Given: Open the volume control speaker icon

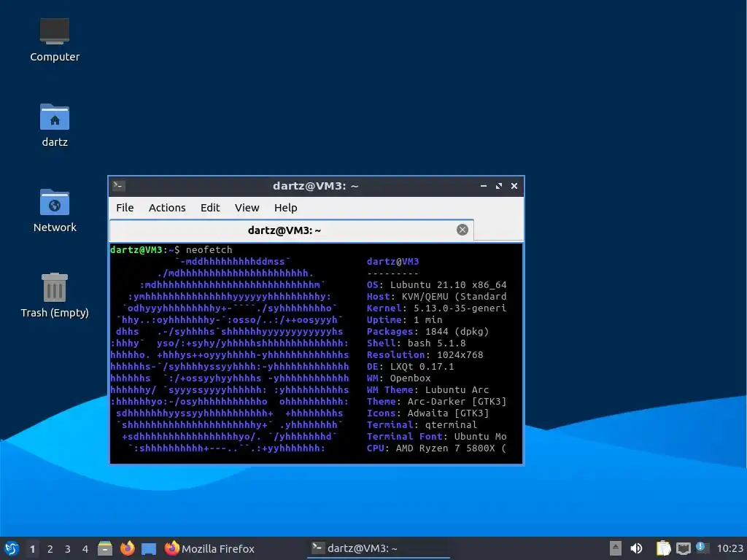Looking at the screenshot, I should click(636, 548).
